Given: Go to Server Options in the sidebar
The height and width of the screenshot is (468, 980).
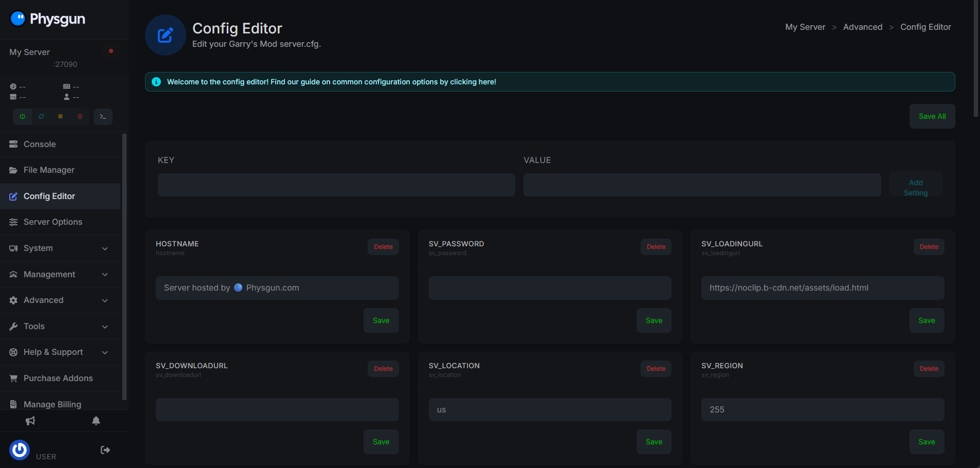Looking at the screenshot, I should tap(52, 222).
